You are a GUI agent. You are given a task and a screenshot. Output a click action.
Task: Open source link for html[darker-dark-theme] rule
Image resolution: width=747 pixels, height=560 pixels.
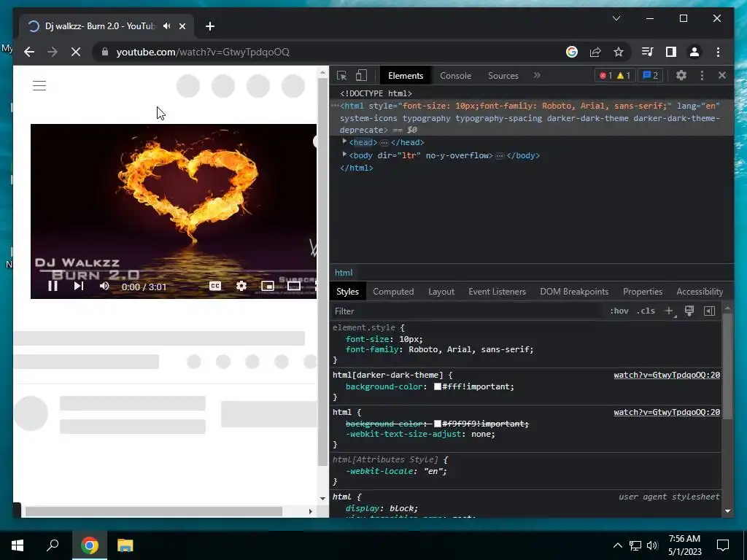pos(667,376)
